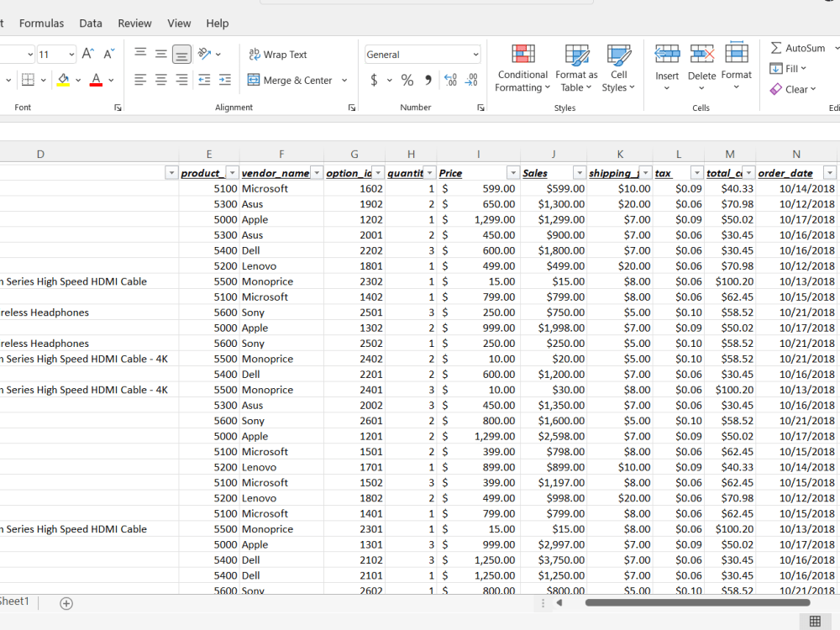Add a new sheet with the plus icon
Image resolution: width=840 pixels, height=630 pixels.
point(66,604)
